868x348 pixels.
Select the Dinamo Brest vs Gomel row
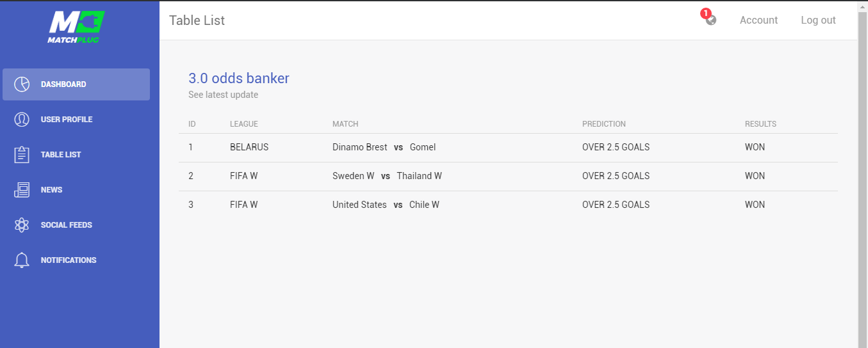point(508,148)
